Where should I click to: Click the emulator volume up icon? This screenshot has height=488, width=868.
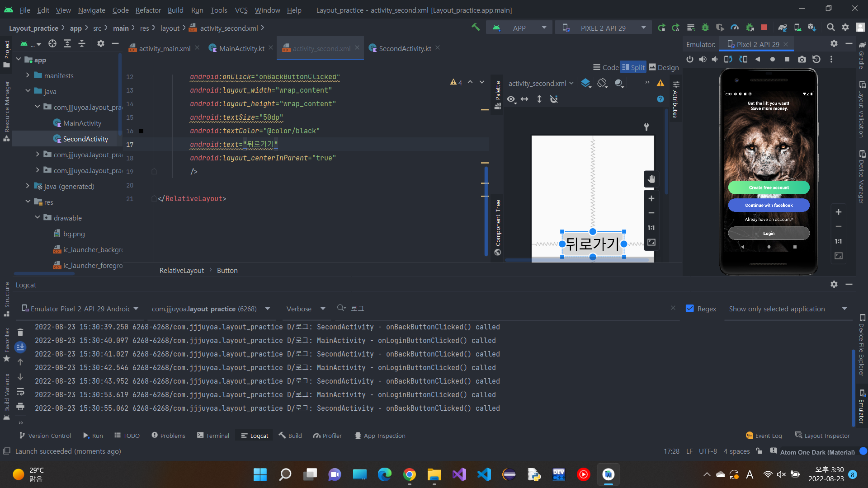703,59
